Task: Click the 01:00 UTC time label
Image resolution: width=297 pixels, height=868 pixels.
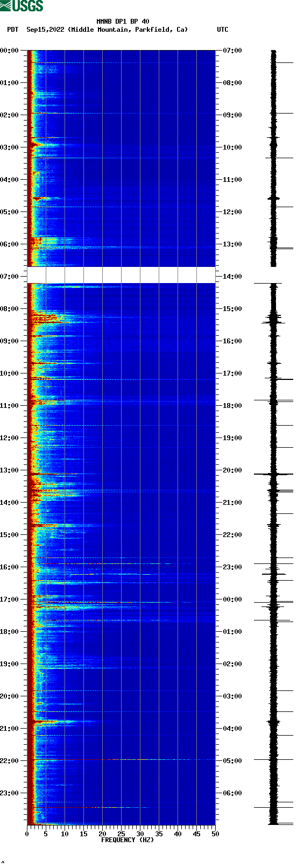Action: point(232,632)
